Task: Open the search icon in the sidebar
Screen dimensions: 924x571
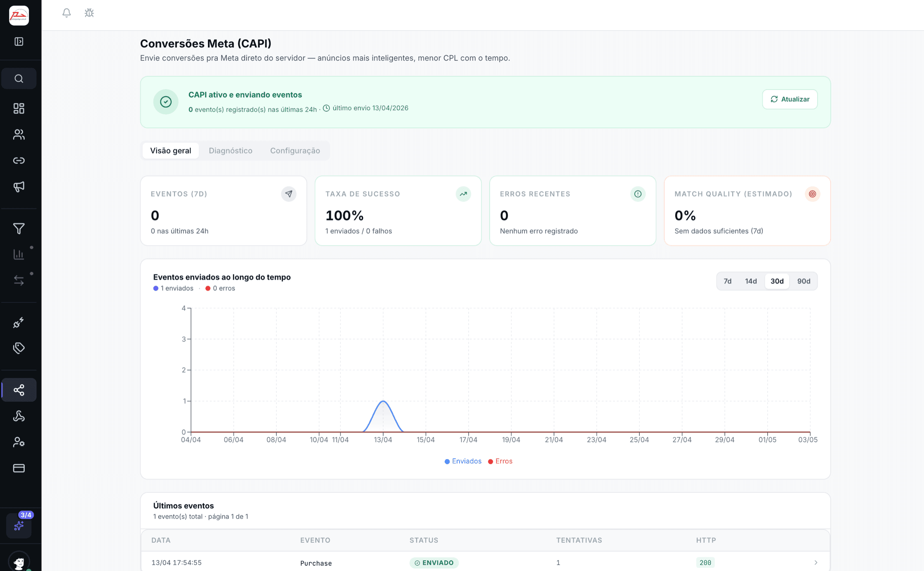Action: coord(19,78)
